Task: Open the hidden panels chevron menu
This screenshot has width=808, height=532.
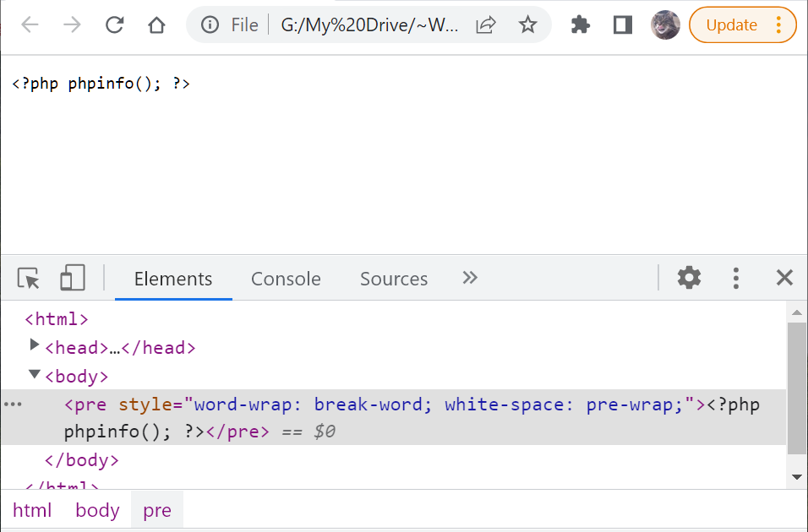Action: (x=469, y=277)
